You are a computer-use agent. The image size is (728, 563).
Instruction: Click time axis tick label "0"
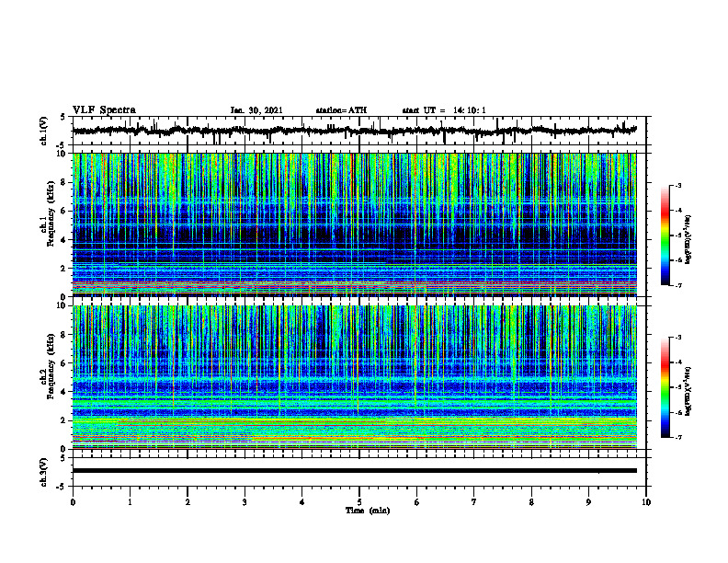(73, 502)
